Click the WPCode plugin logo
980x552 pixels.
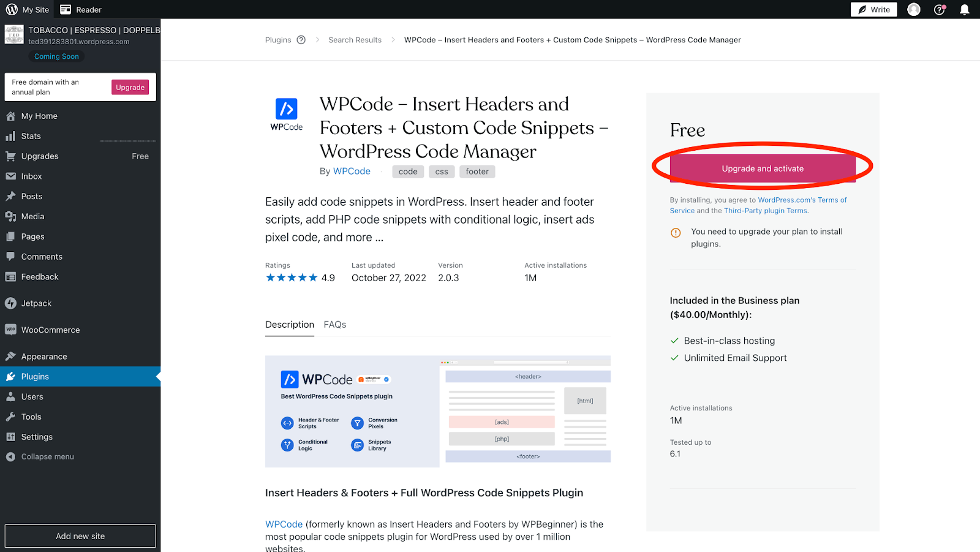pyautogui.click(x=287, y=115)
